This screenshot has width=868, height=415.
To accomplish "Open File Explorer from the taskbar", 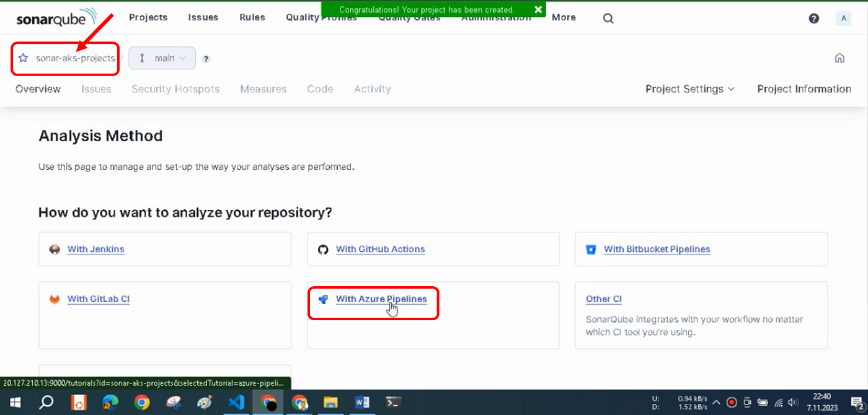I will (x=331, y=403).
